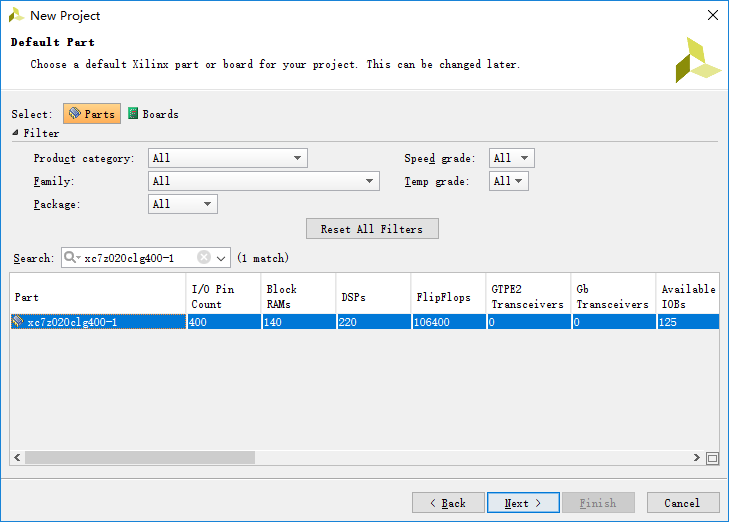
Task: Click the FlipFlops value 106400
Action: coord(431,322)
